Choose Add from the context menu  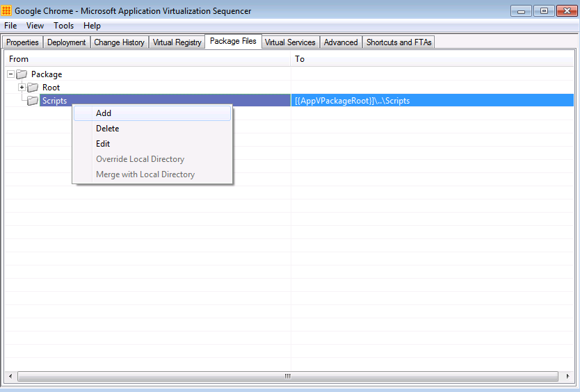tap(152, 113)
